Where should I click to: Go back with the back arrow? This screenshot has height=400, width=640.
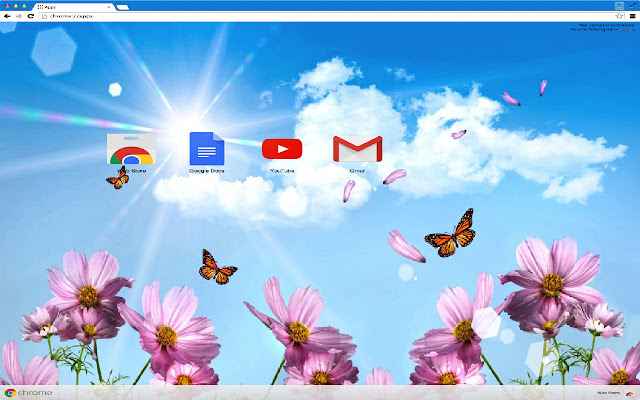[7, 16]
